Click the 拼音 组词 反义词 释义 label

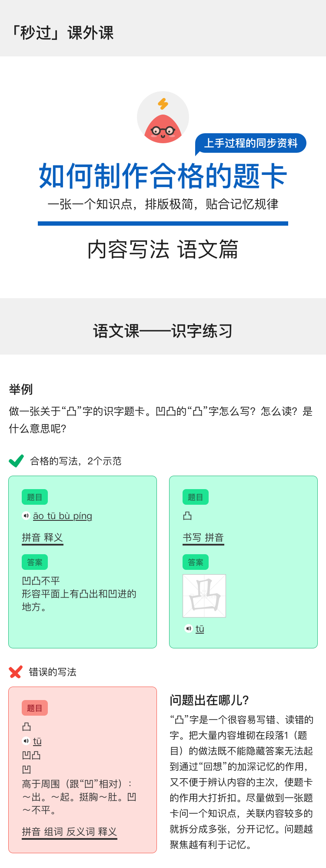click(x=70, y=832)
